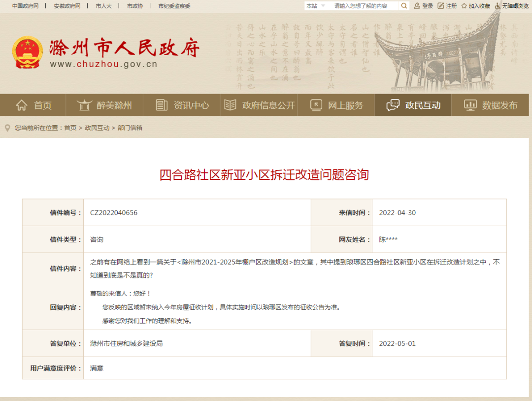The height and width of the screenshot is (401, 532).
Task: Switch to the 资讯中心 navigation tab
Action: coord(181,104)
